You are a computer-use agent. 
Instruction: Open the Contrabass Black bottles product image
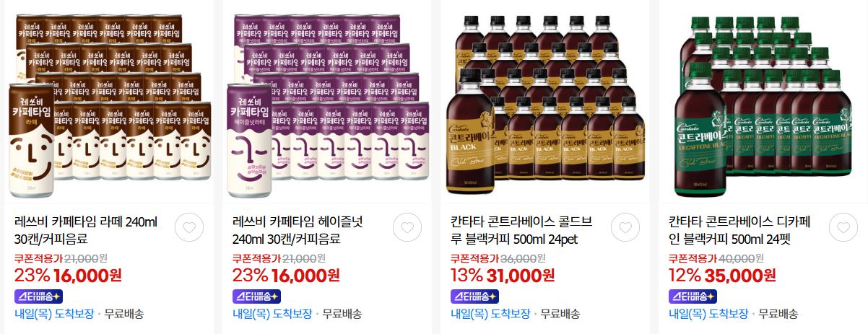[x=545, y=102]
